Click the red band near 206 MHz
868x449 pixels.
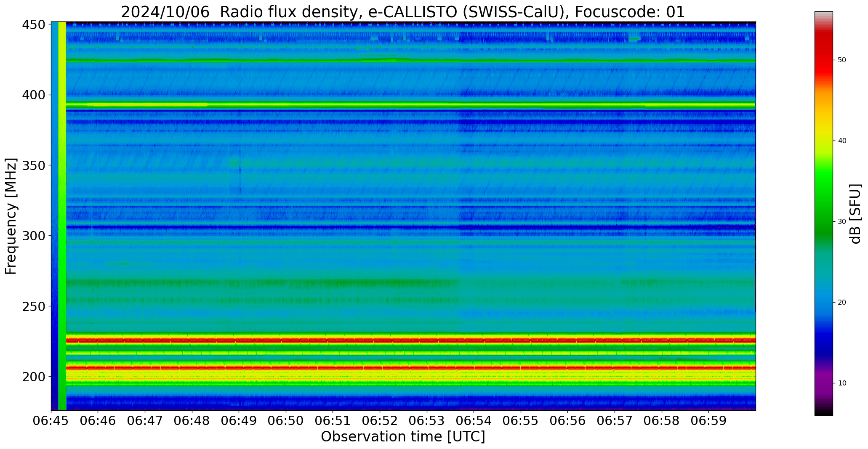411,367
